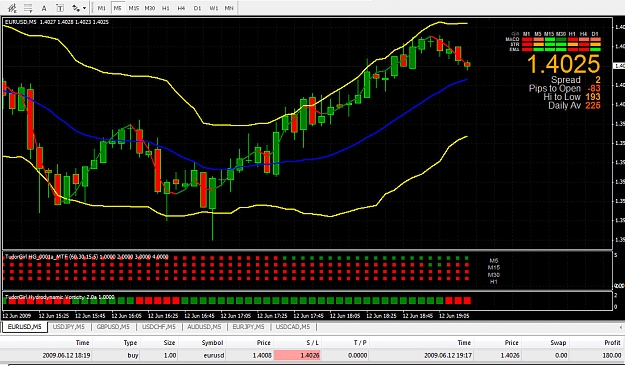Image resolution: width=625 pixels, height=366 pixels.
Task: Switch chart to H4 timeframe
Action: pos(181,8)
